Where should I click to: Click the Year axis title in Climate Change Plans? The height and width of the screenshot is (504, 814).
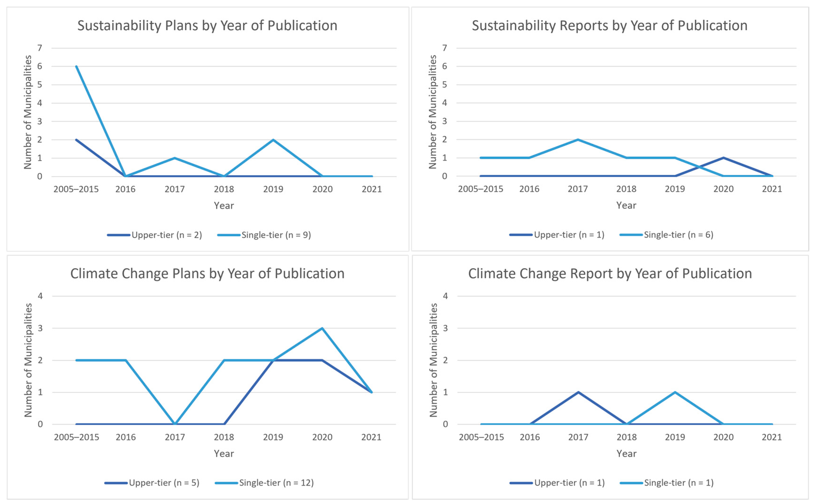point(224,454)
